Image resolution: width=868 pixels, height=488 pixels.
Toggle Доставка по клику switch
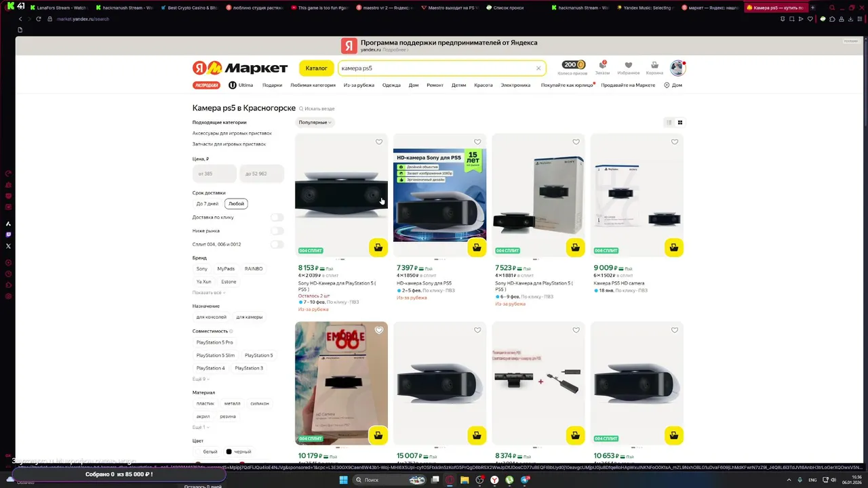click(x=277, y=217)
